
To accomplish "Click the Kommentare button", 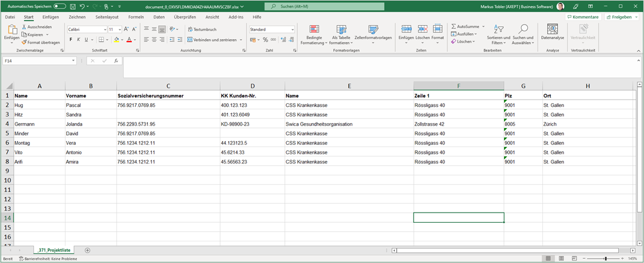I will pos(583,17).
